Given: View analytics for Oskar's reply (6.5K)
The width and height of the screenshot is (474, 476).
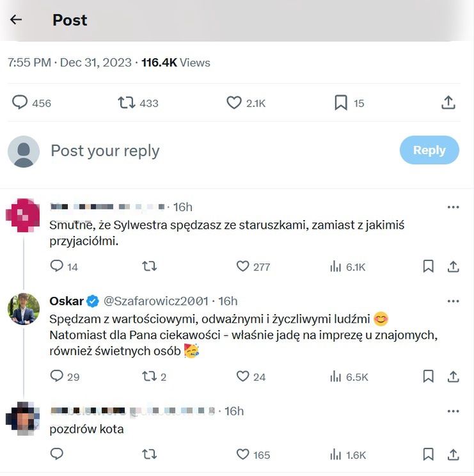Looking at the screenshot, I should (336, 376).
